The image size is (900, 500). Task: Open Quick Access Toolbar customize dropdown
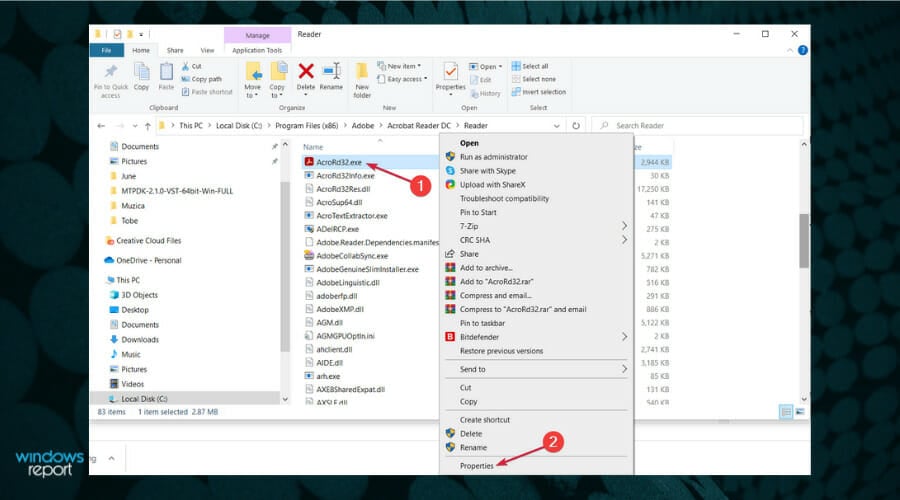click(141, 34)
